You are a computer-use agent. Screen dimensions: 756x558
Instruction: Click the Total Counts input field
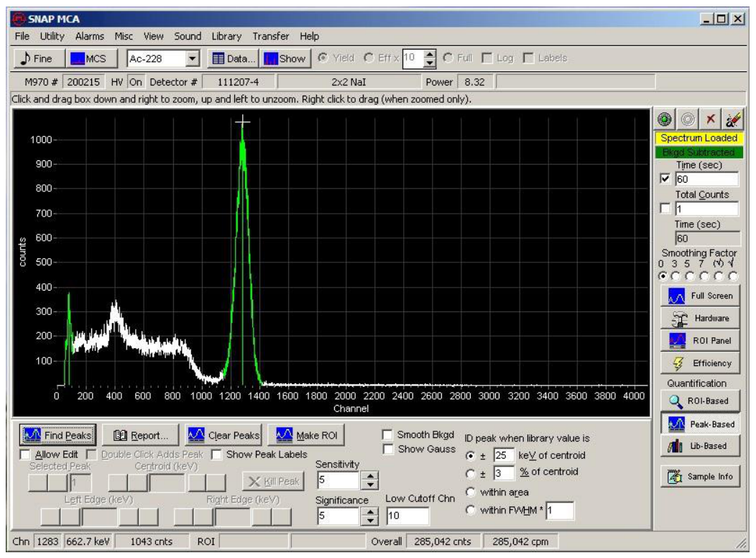click(706, 209)
